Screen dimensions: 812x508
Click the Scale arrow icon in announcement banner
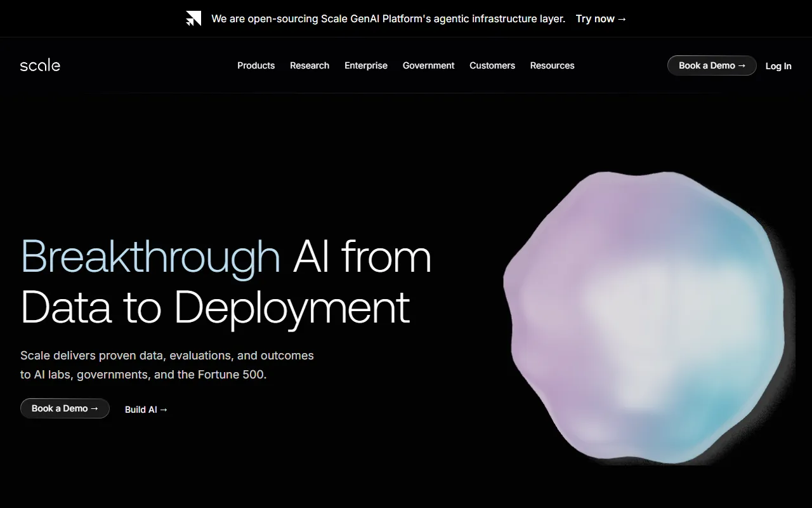click(193, 18)
